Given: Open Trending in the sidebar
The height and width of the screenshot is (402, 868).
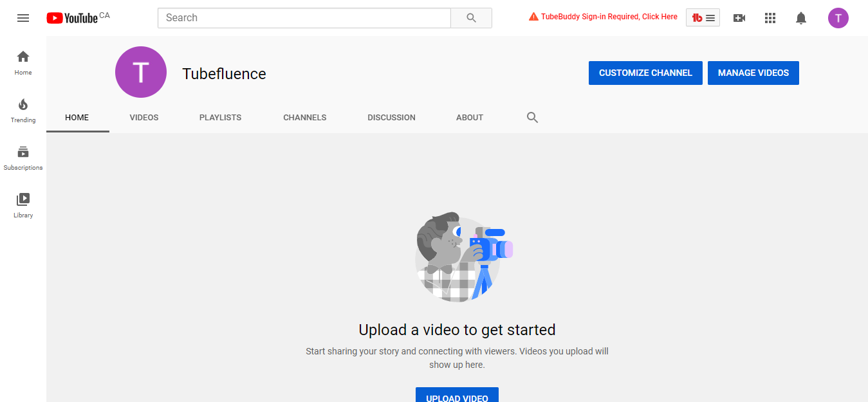Looking at the screenshot, I should [x=23, y=111].
